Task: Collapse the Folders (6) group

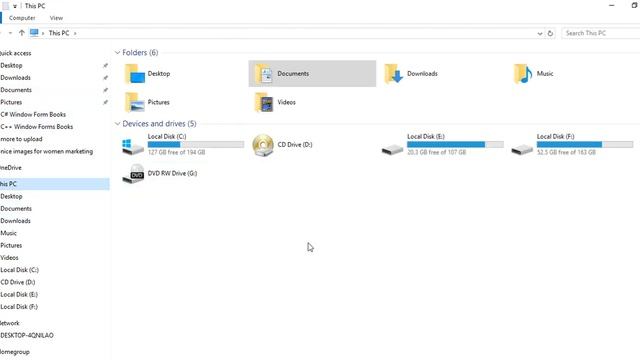Action: [117, 53]
